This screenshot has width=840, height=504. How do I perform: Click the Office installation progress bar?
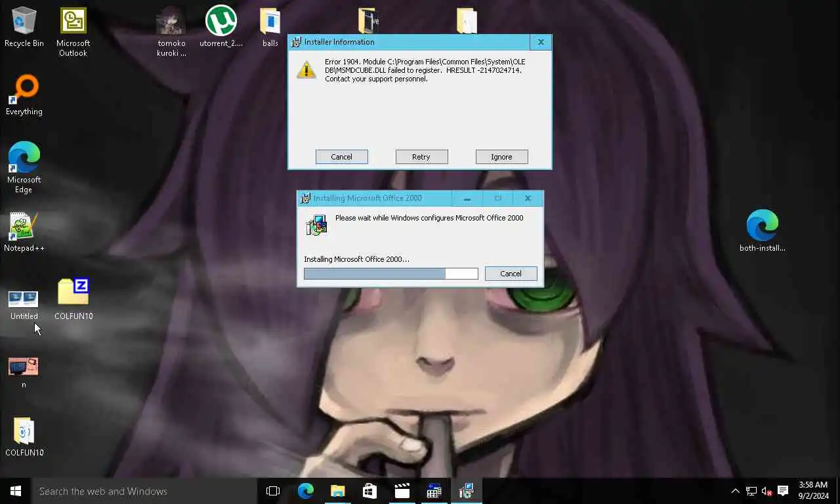coord(391,274)
